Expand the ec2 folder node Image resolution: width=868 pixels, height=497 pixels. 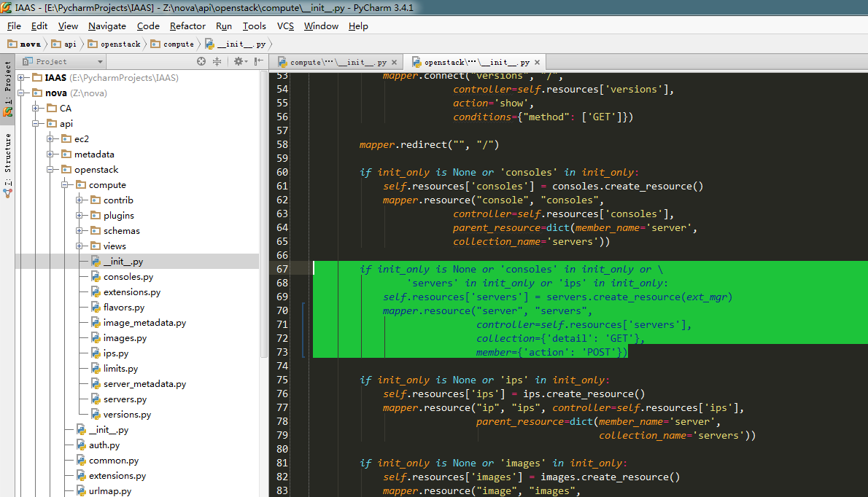pyautogui.click(x=50, y=138)
